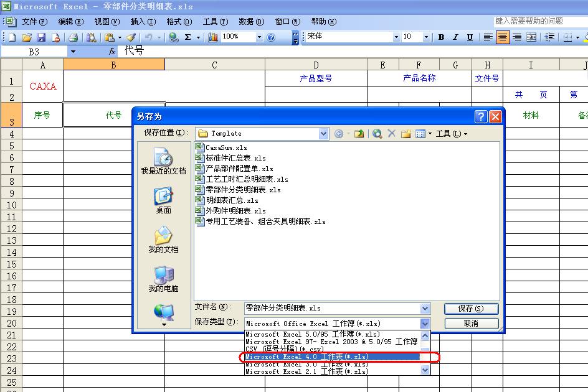Viewport: 588px width, 392px height.
Task: Click Search the Web icon in dialog
Action: pos(377,134)
